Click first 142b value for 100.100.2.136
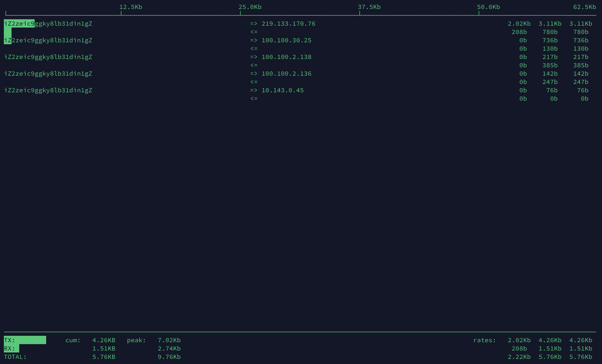 (550, 74)
